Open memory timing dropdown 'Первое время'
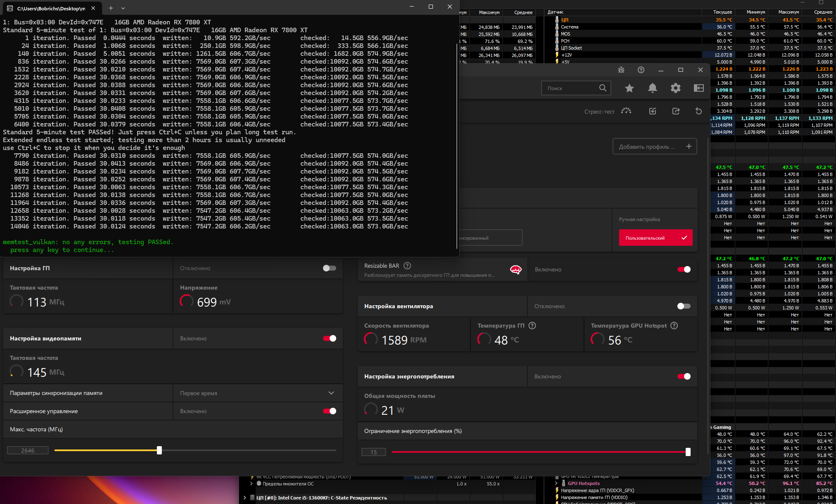 point(257,393)
